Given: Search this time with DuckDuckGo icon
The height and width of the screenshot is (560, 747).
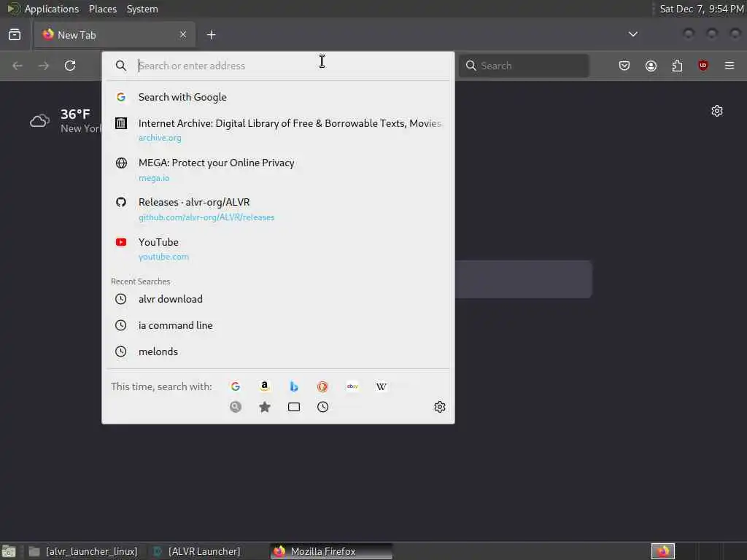Looking at the screenshot, I should click(x=322, y=386).
